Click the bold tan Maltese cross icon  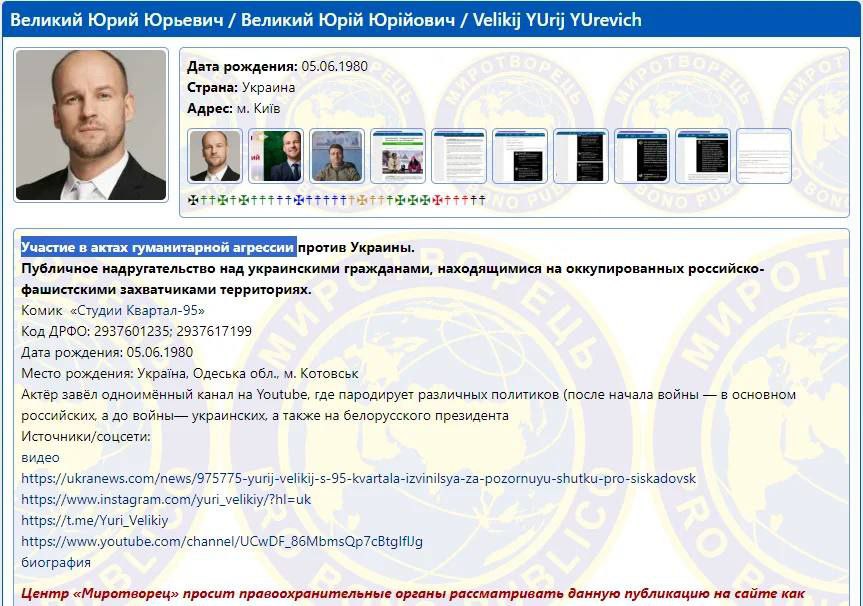tap(362, 200)
